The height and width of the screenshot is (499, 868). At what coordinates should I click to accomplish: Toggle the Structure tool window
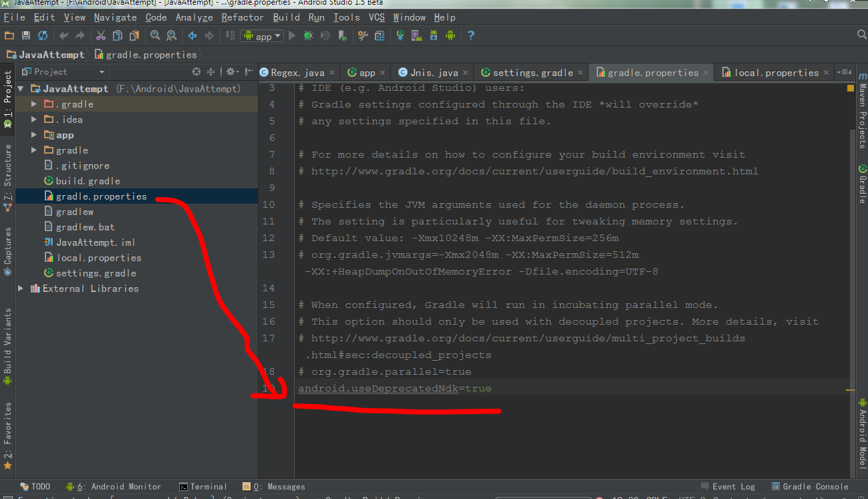(7, 178)
